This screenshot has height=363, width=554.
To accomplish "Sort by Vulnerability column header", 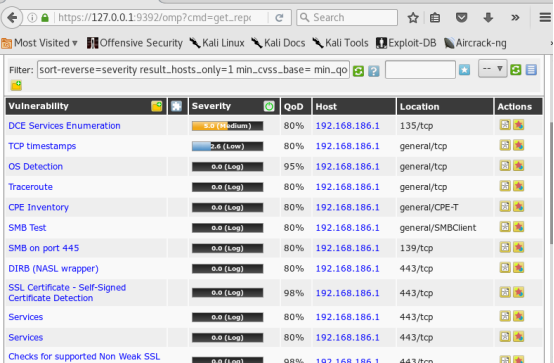I will click(39, 106).
